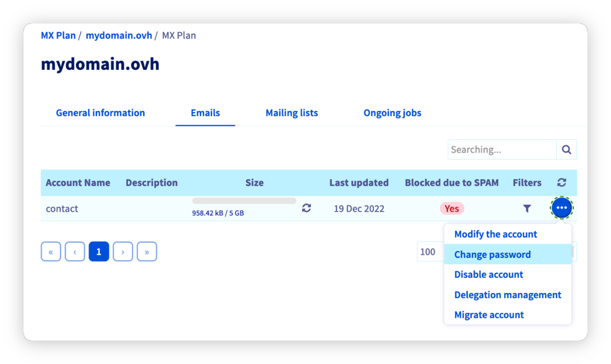Click the refresh icon in the table header
This screenshot has width=611, height=364.
[562, 183]
